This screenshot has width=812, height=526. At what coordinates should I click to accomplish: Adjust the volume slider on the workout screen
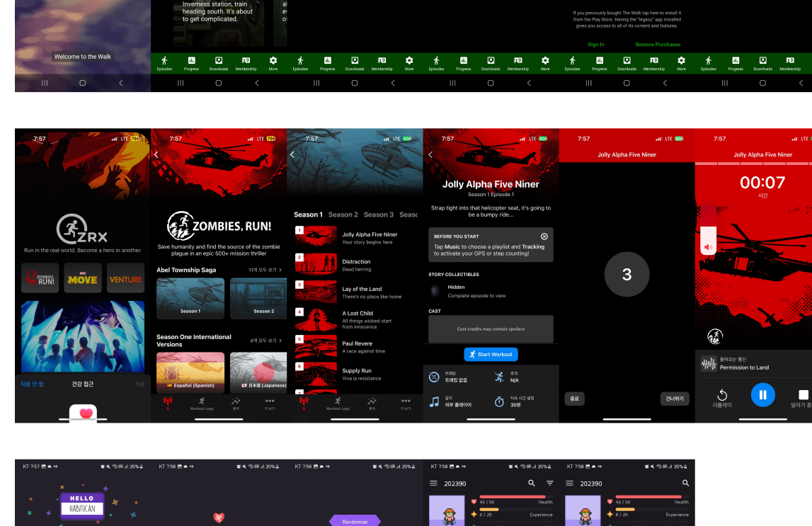point(709,230)
